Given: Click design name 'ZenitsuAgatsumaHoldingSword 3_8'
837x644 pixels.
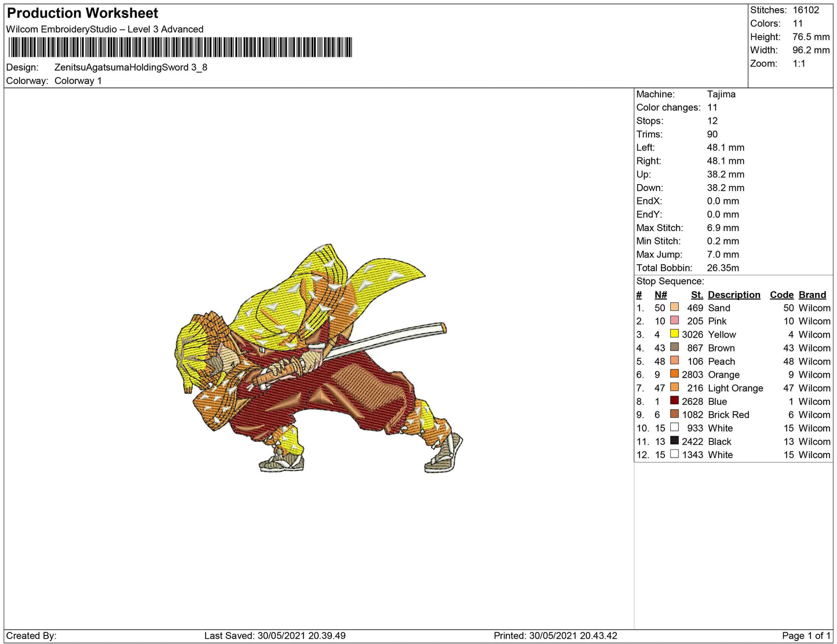Looking at the screenshot, I should click(131, 67).
